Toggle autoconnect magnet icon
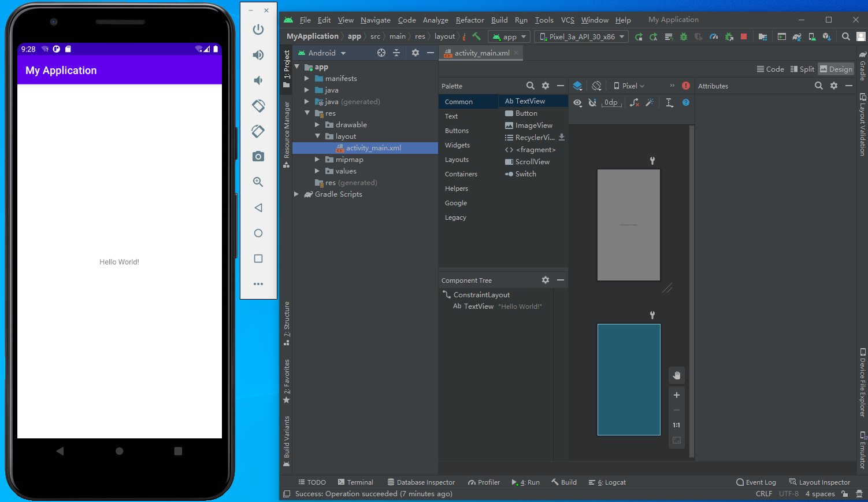The height and width of the screenshot is (502, 868). (592, 102)
